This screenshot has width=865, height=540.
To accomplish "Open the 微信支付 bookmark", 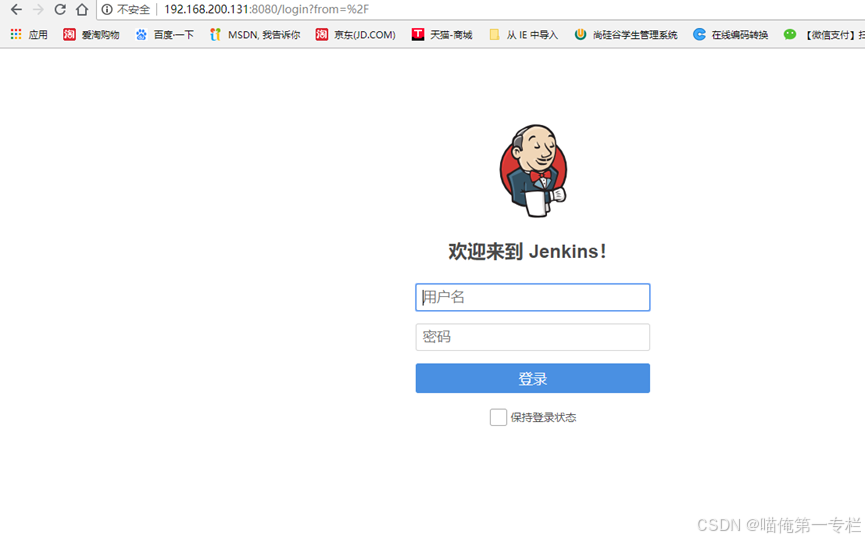I will pos(824,35).
